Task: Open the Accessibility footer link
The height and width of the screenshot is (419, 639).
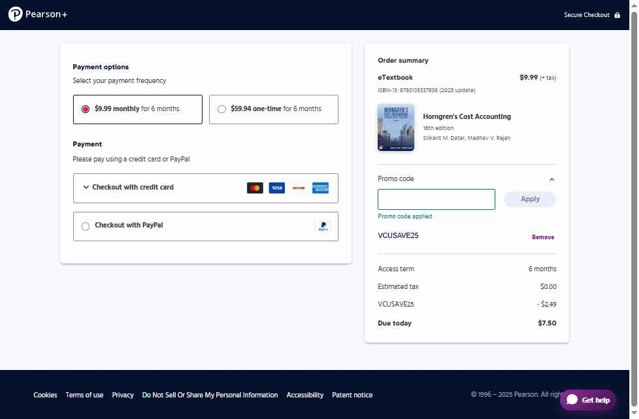Action: point(305,395)
